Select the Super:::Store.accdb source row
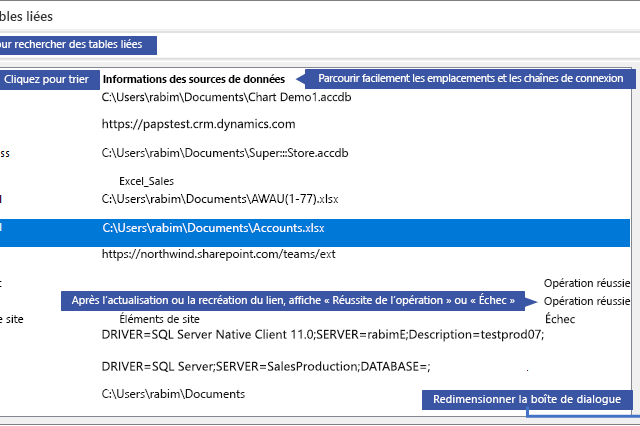The height and width of the screenshot is (426, 640). tap(225, 153)
